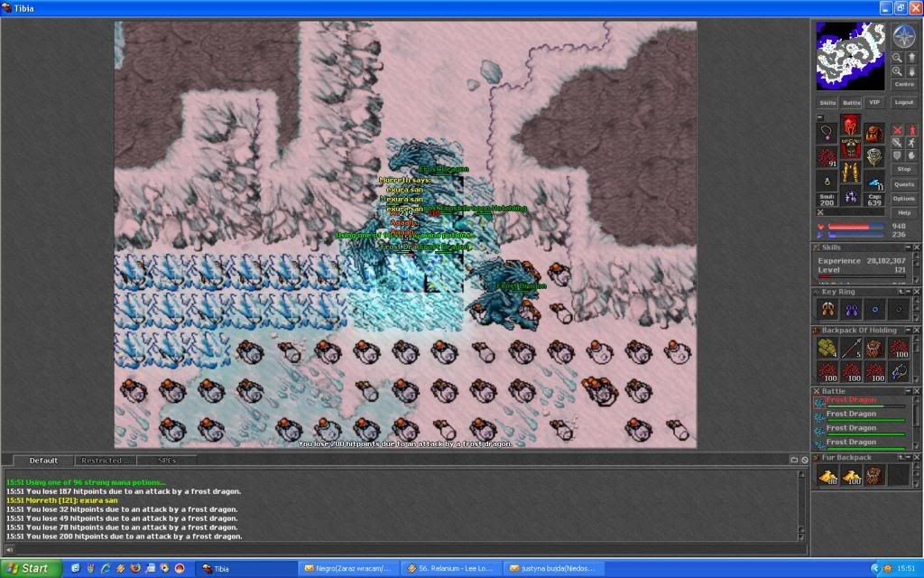Move minimap one floor down
This screenshot has width=924, height=578.
tap(911, 70)
